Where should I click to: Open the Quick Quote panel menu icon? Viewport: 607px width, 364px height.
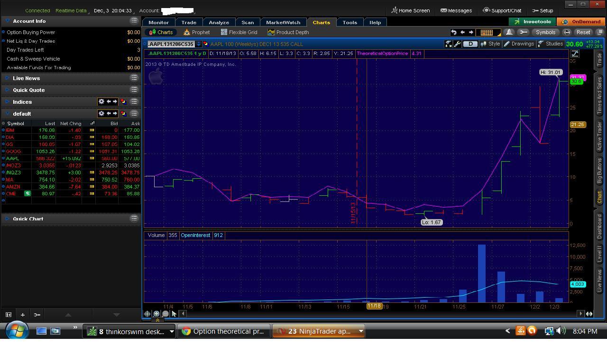point(134,90)
